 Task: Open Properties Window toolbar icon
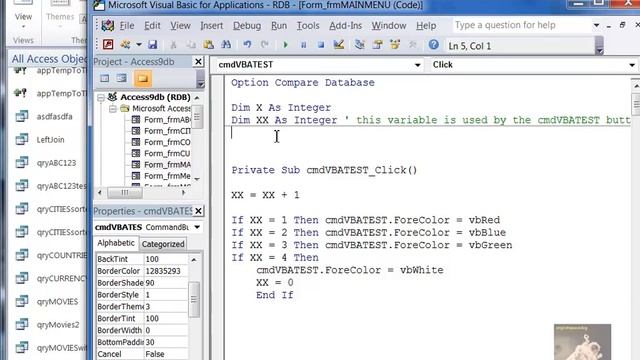pos(377,44)
